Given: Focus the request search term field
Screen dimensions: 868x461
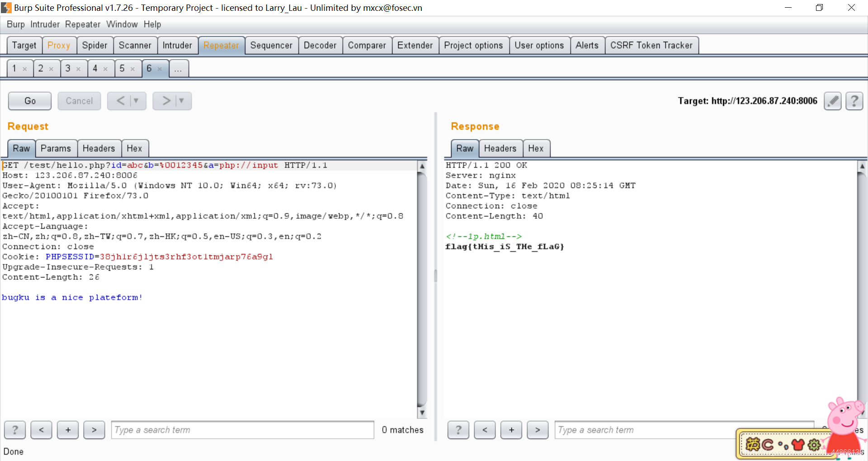Looking at the screenshot, I should point(243,430).
